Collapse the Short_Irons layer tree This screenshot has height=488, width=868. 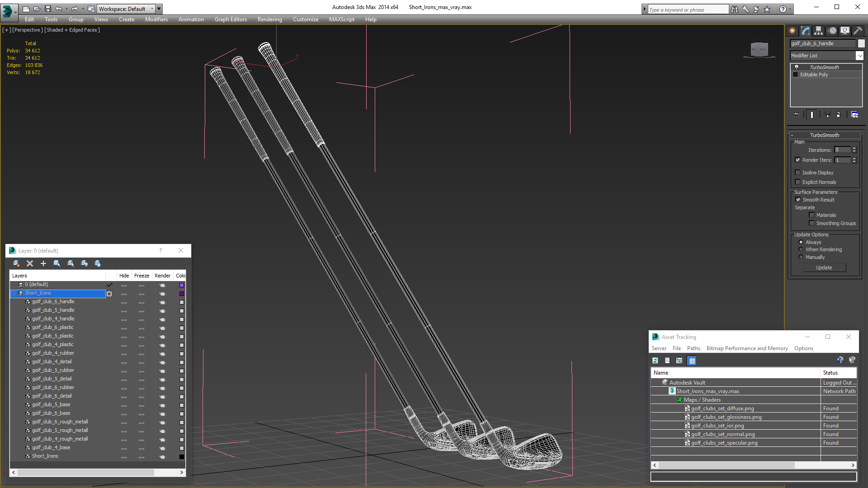[14, 293]
